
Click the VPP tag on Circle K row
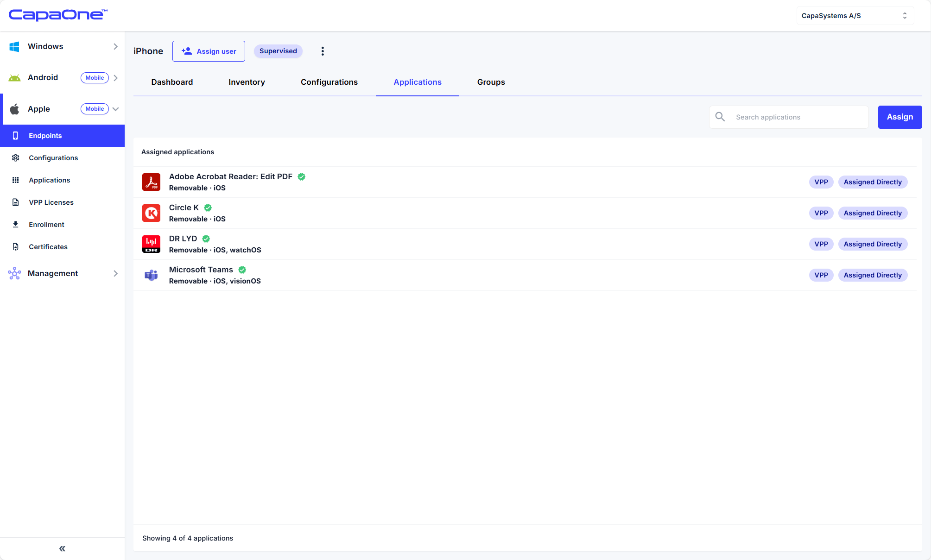pyautogui.click(x=821, y=213)
